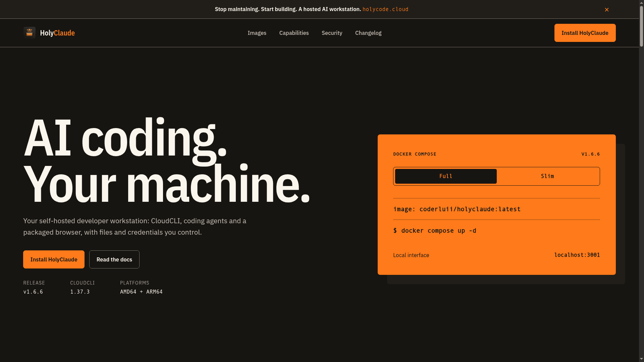Click the DOCKER COMPOSE heading
The width and height of the screenshot is (644, 362).
(x=415, y=154)
